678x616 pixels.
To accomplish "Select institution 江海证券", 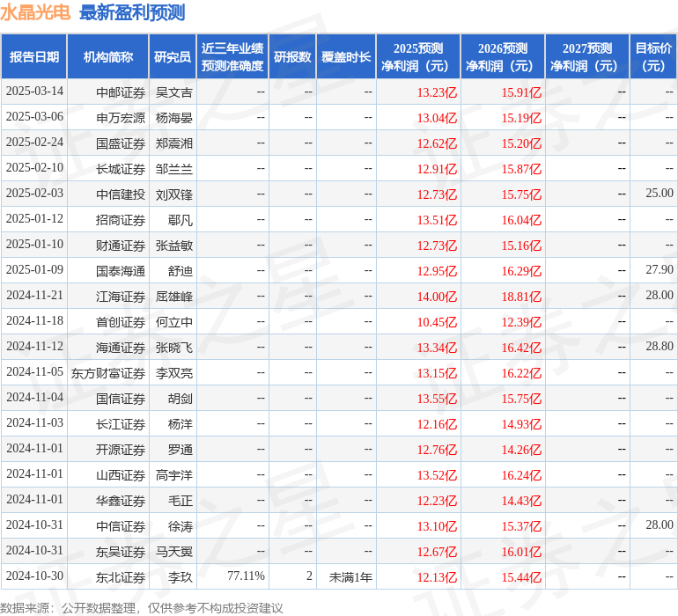I will tap(121, 297).
